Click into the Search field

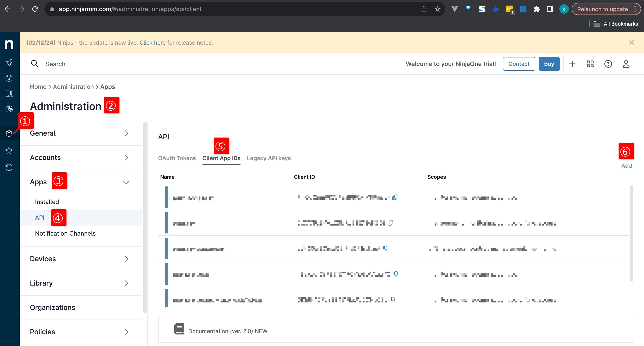coord(56,64)
